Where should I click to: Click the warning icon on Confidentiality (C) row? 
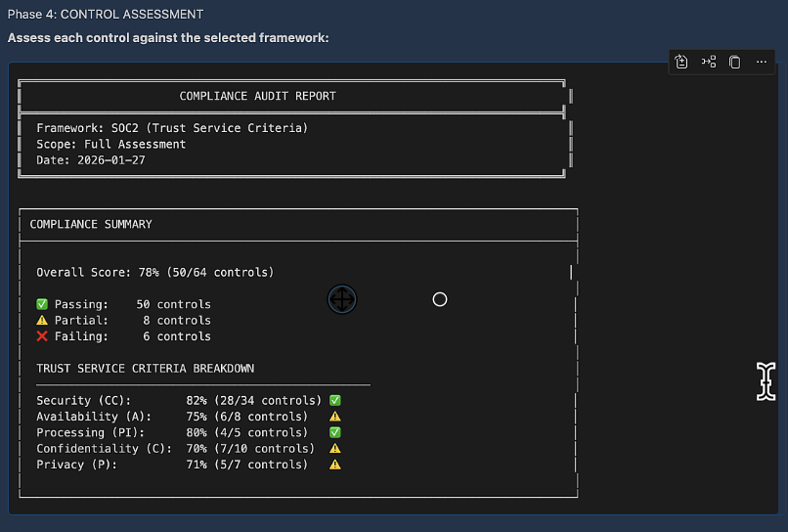pos(335,449)
